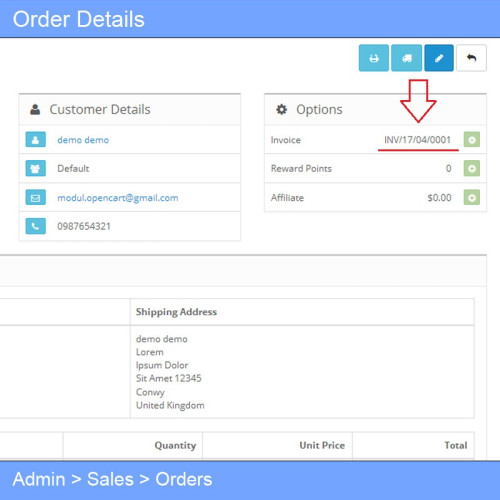Click the print invoice icon button
Image resolution: width=500 pixels, height=500 pixels.
374,58
